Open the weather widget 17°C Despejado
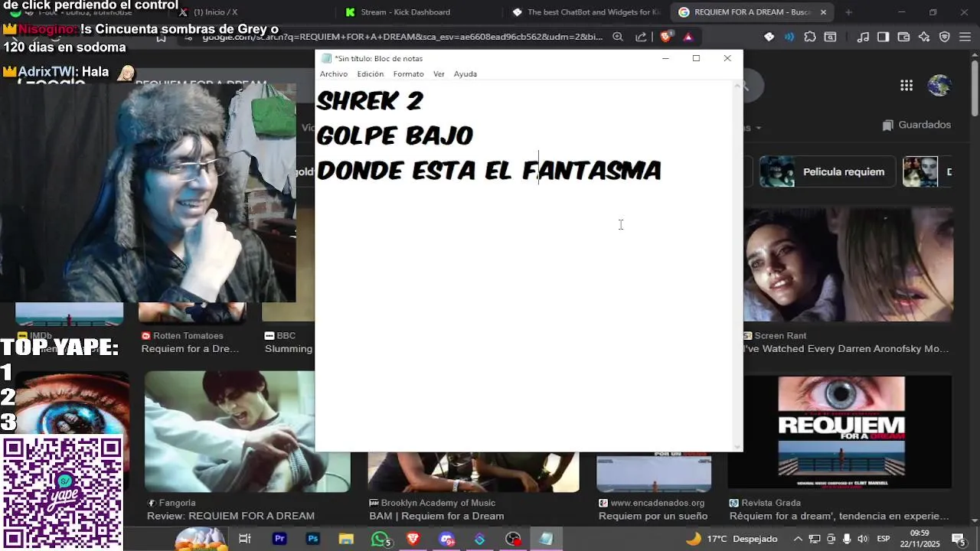This screenshot has height=551, width=980. pos(732,539)
